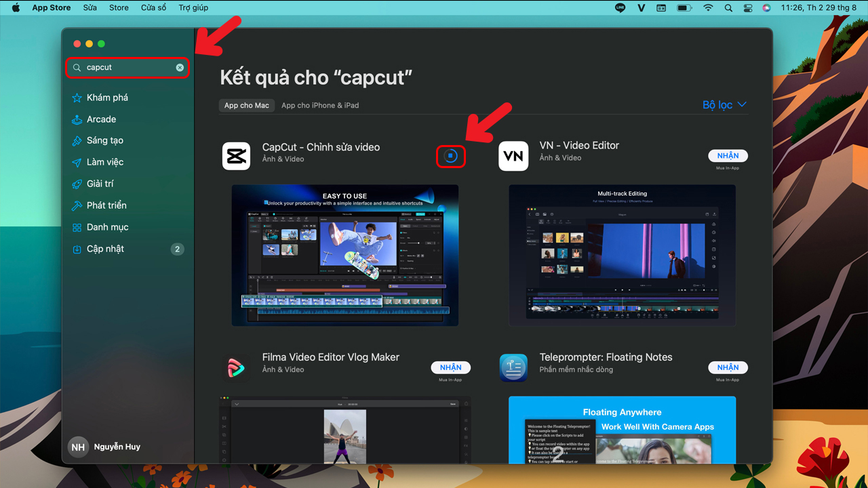Click the window icon beside the battery

(x=661, y=7)
